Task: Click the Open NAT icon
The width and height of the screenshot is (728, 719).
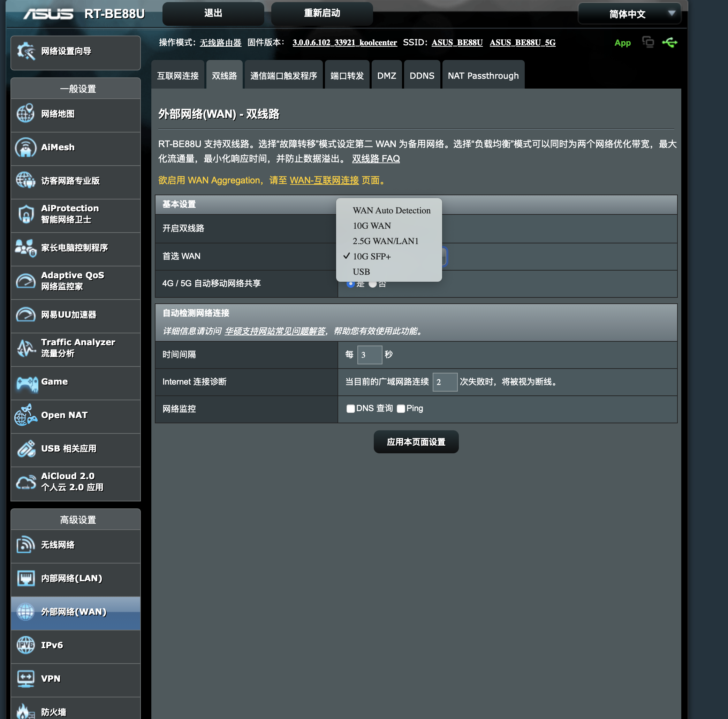Action: coord(25,415)
